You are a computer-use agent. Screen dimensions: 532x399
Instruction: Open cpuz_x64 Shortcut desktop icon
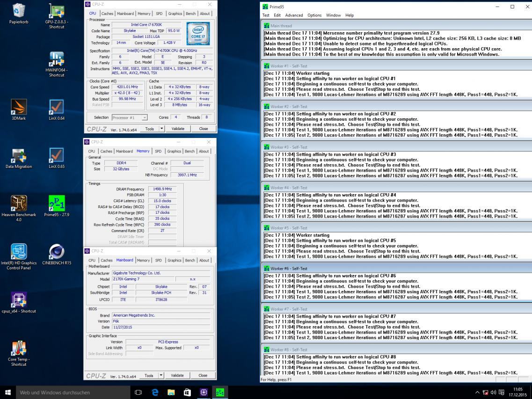[x=18, y=302]
